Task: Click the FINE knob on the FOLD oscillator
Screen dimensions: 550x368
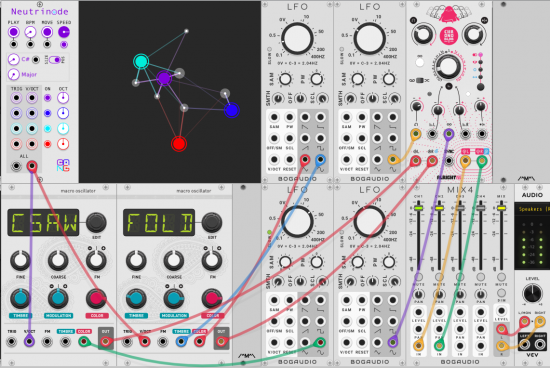Action: point(136,261)
